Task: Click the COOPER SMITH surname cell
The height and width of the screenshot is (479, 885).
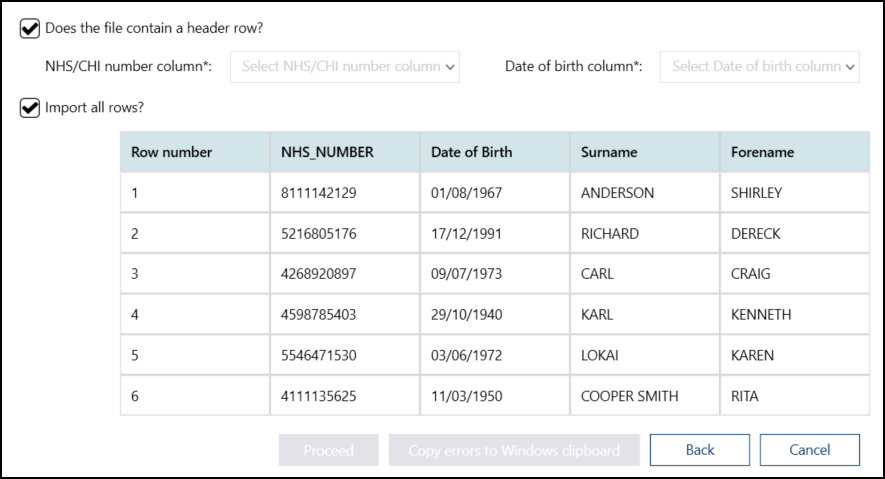Action: [629, 396]
